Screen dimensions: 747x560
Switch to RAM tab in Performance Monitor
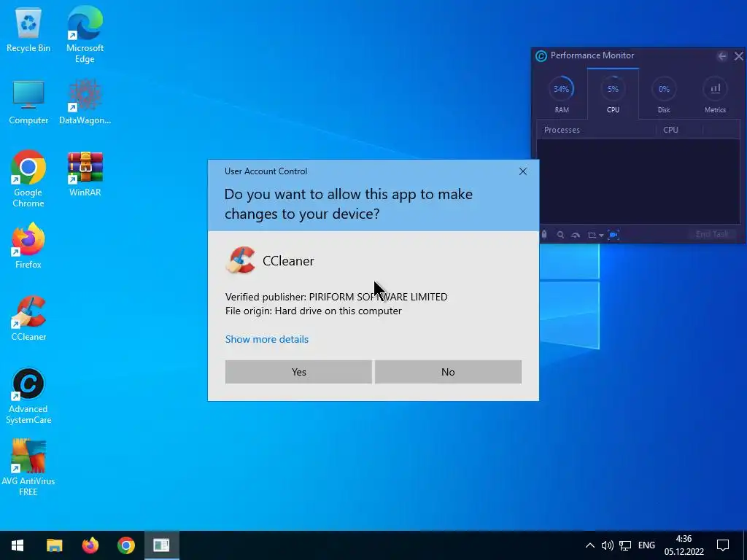(562, 94)
